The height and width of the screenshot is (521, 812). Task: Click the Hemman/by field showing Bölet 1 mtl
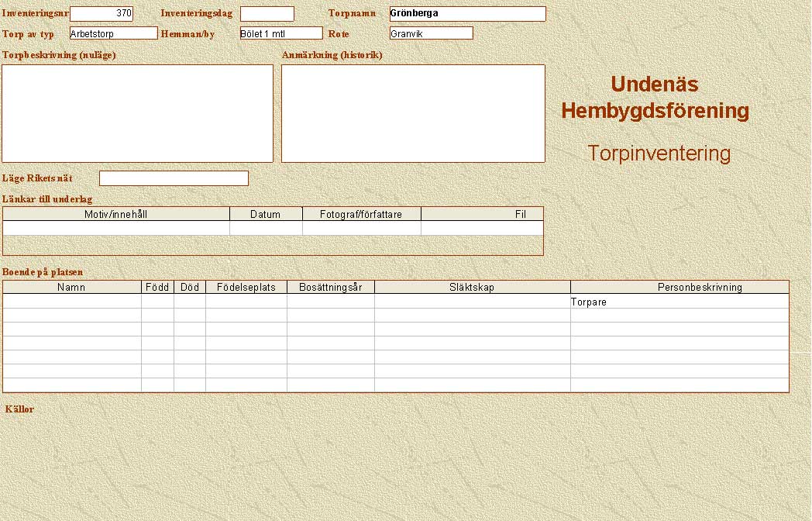point(280,33)
